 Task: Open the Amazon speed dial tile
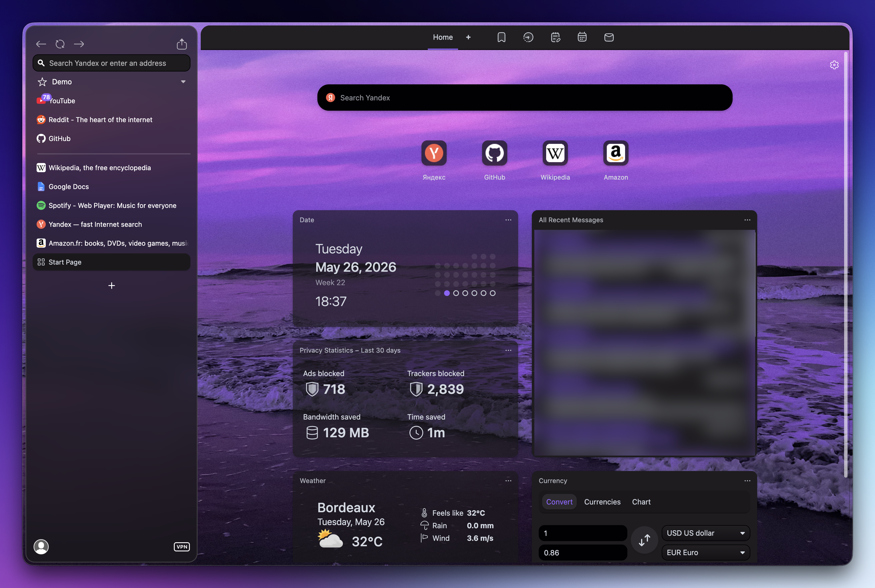click(616, 153)
